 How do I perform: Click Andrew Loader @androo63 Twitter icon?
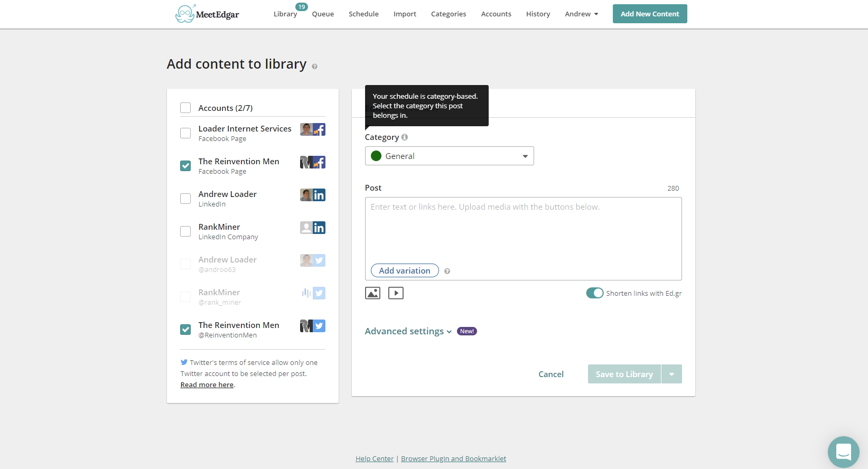(x=313, y=260)
